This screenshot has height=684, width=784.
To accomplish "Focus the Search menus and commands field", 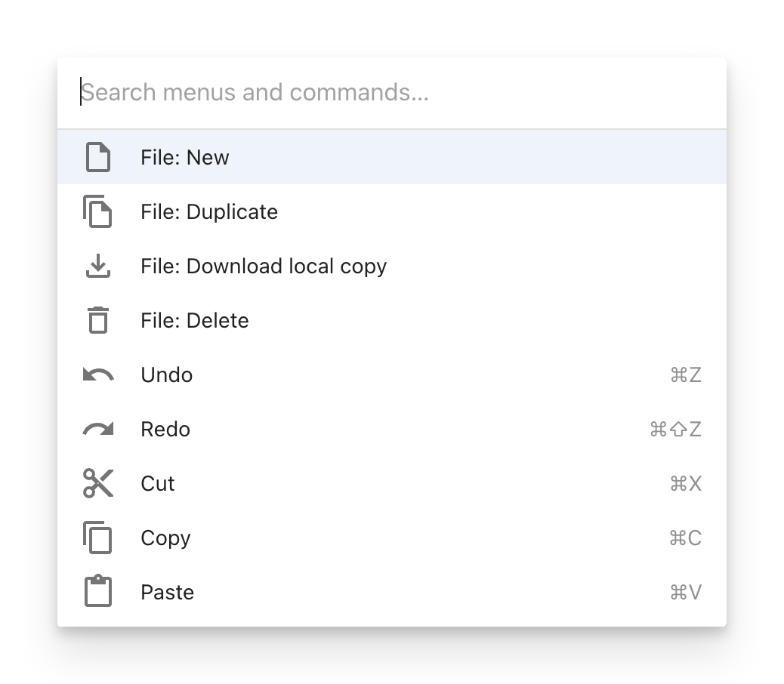I will 393,93.
